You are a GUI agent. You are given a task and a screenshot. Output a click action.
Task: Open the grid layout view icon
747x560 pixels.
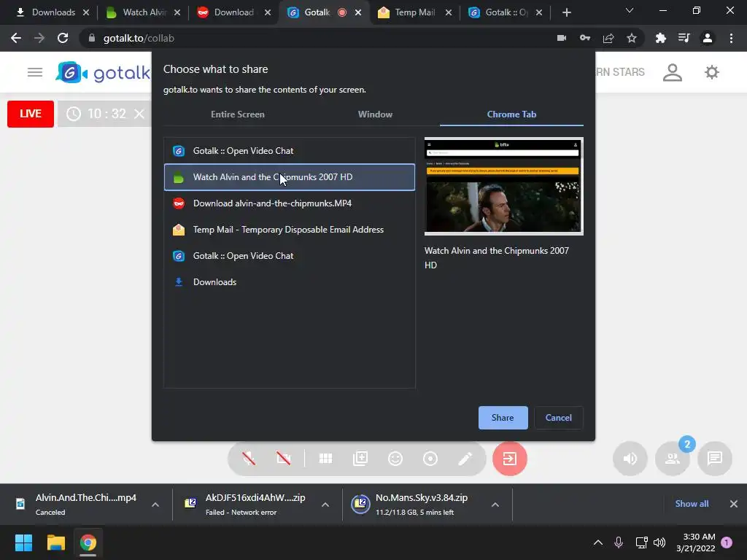pos(326,459)
